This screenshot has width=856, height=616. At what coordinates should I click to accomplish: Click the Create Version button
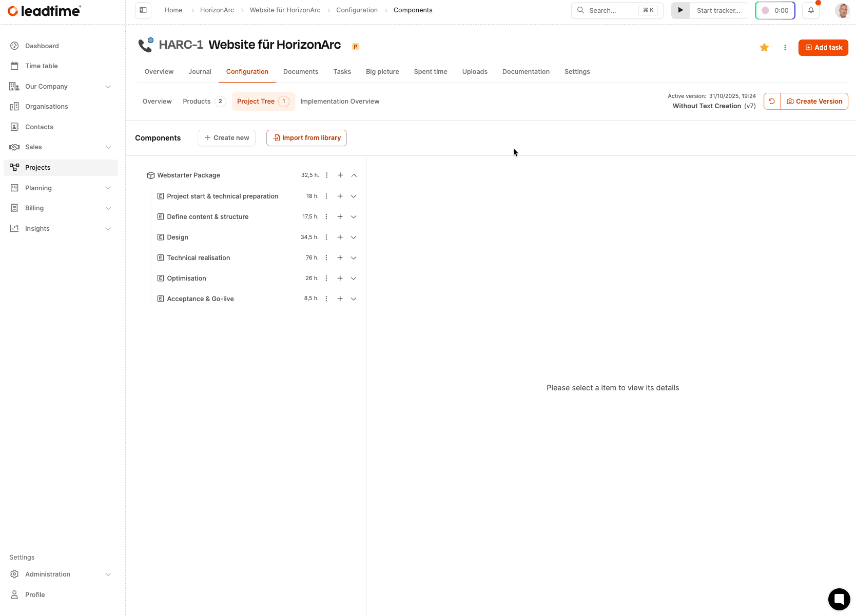pyautogui.click(x=814, y=102)
